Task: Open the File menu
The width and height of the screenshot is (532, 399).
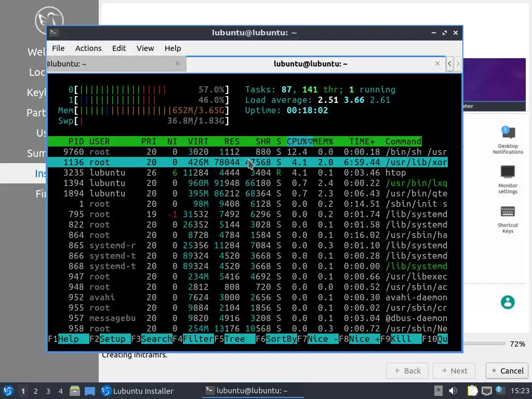Action: (58, 48)
